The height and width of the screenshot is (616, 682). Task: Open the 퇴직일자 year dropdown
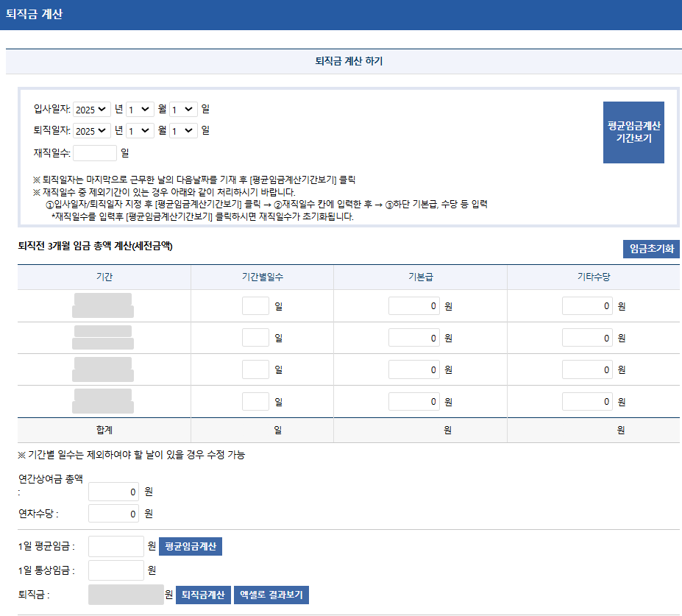[x=90, y=130]
